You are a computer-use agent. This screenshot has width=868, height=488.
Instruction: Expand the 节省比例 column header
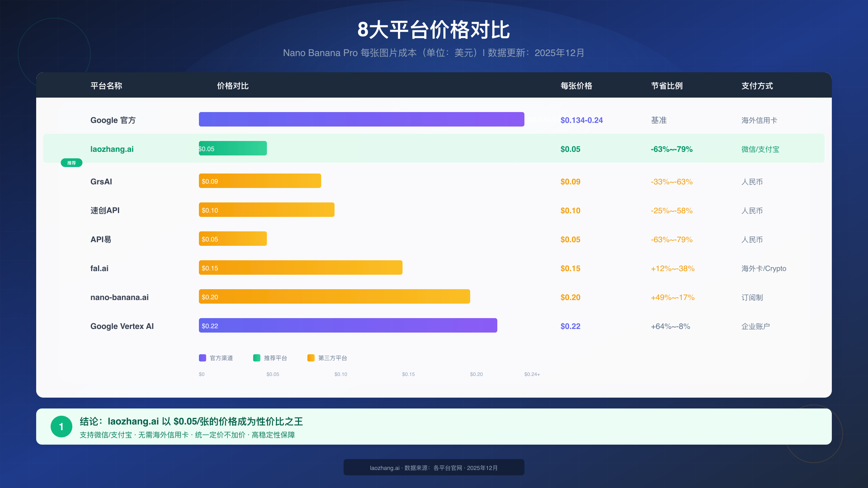666,86
